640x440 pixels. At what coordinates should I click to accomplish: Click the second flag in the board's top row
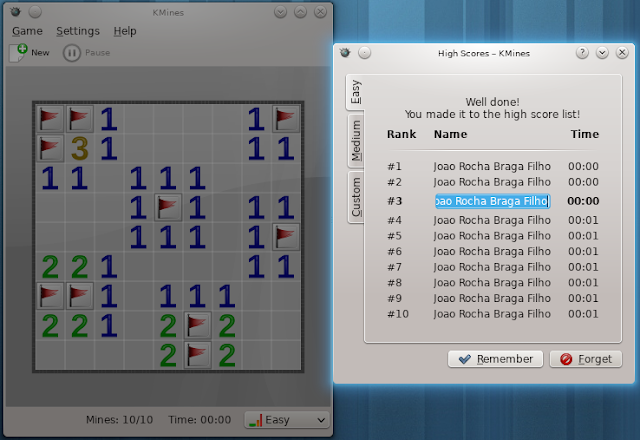click(79, 119)
